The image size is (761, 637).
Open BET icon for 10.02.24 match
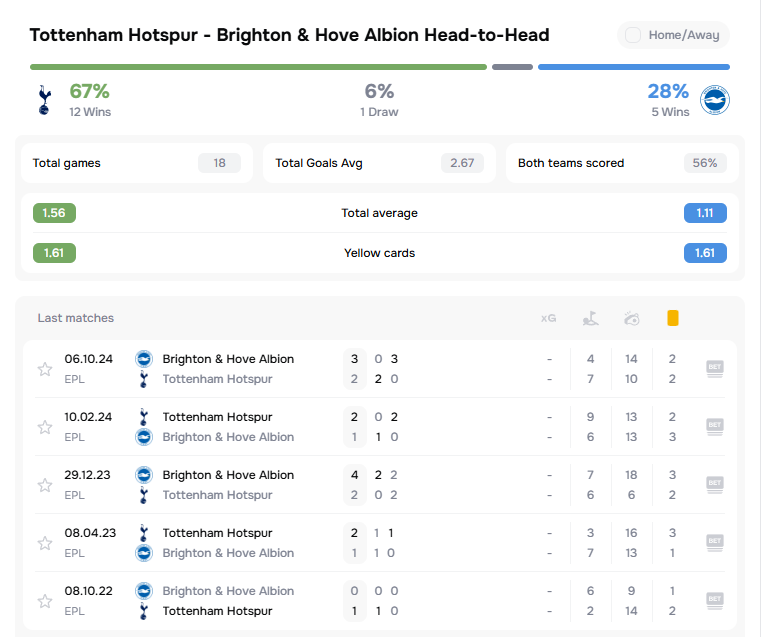(714, 426)
